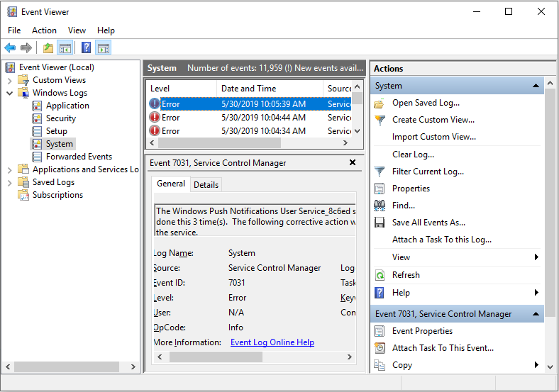Viewport: 559px width, 392px height.
Task: Select the error event at 10:04:44 AM
Action: click(250, 118)
